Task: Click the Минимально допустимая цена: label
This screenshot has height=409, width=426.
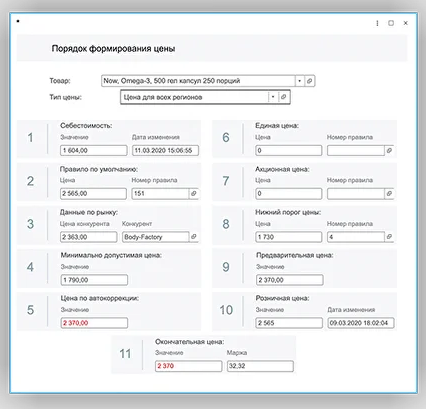Action: (111, 255)
